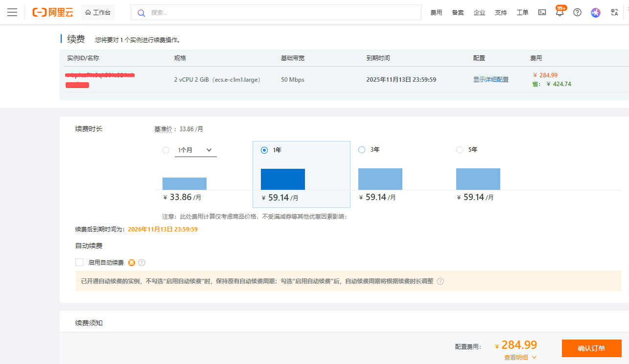629x364 pixels.
Task: Open the colorful AI assistant icon
Action: tap(595, 12)
